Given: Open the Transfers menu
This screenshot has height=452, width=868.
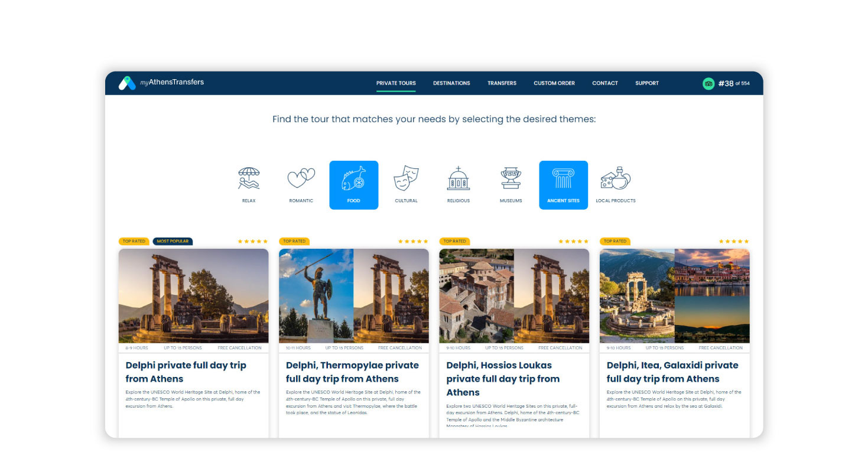Looking at the screenshot, I should pyautogui.click(x=502, y=83).
